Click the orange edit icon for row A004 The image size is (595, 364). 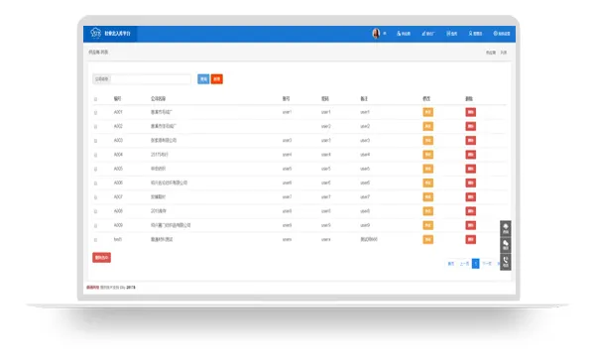click(x=428, y=155)
